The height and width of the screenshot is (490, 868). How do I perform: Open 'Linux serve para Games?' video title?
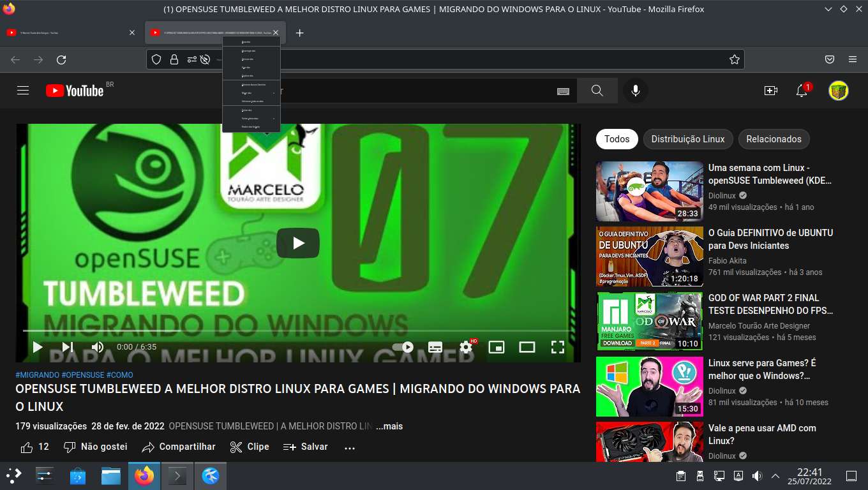pyautogui.click(x=762, y=369)
